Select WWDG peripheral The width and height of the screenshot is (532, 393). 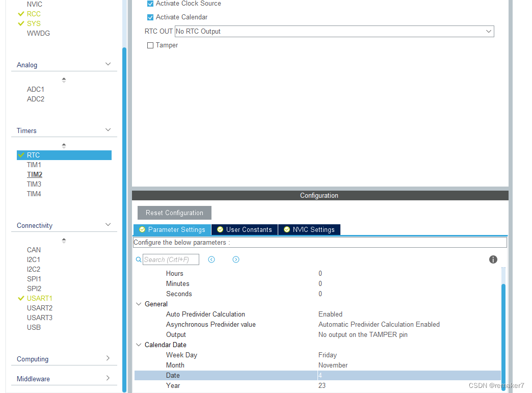pyautogui.click(x=38, y=33)
